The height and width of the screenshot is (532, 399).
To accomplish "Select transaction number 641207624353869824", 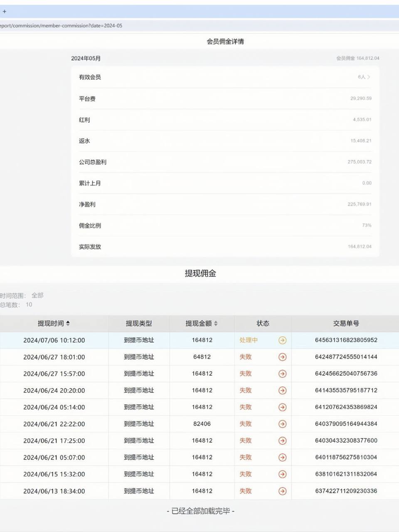I will (346, 407).
